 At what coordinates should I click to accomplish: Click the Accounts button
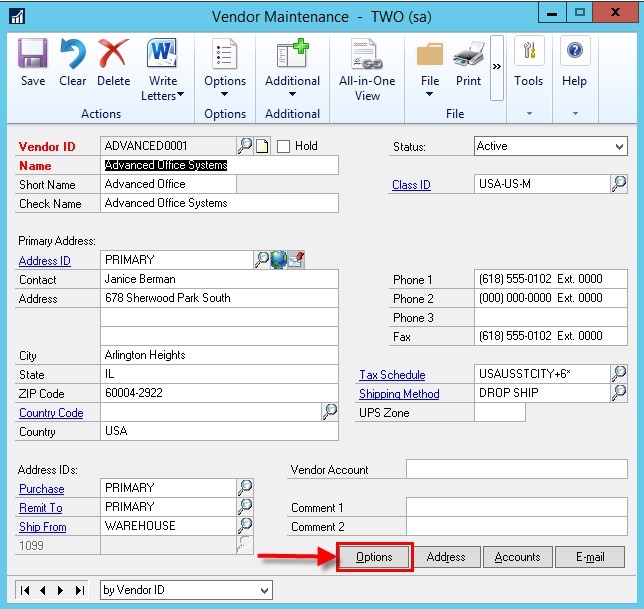[x=518, y=557]
